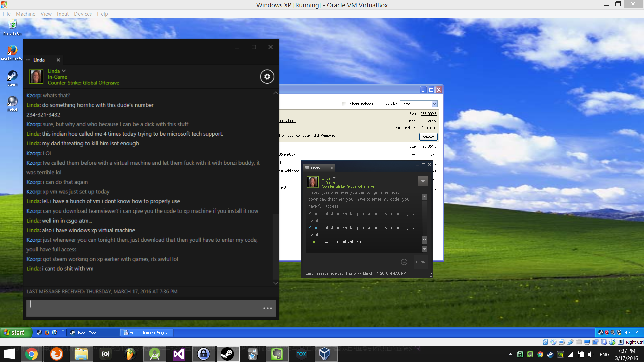Click the 768.00MB size link

coord(428,114)
